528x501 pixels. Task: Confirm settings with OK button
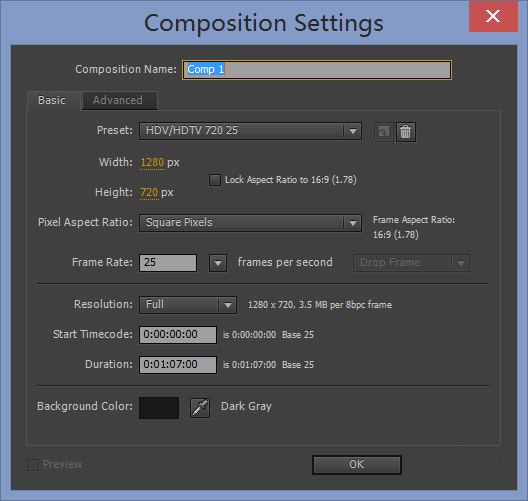click(357, 465)
